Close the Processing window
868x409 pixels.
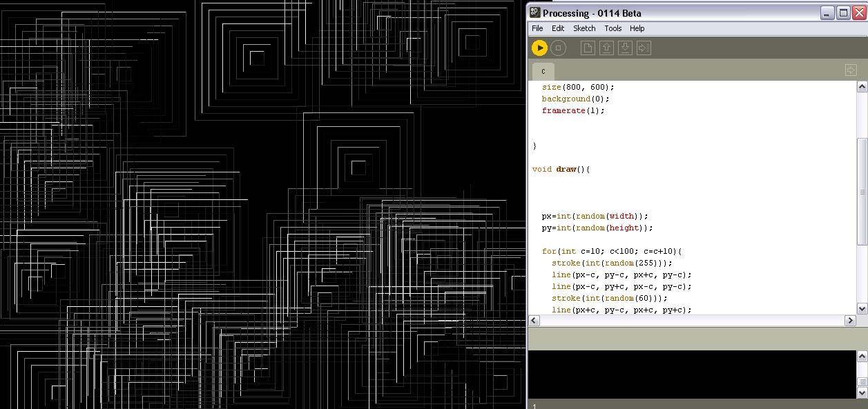[x=858, y=13]
